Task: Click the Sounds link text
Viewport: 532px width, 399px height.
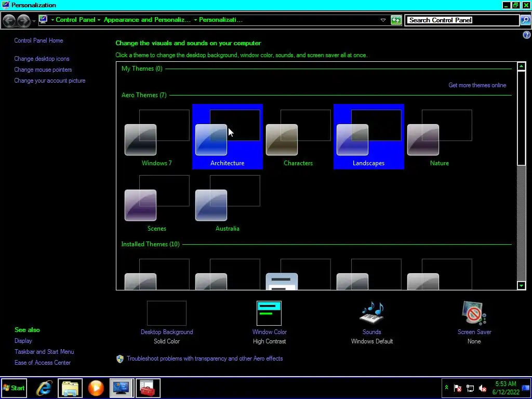Action: [x=372, y=332]
